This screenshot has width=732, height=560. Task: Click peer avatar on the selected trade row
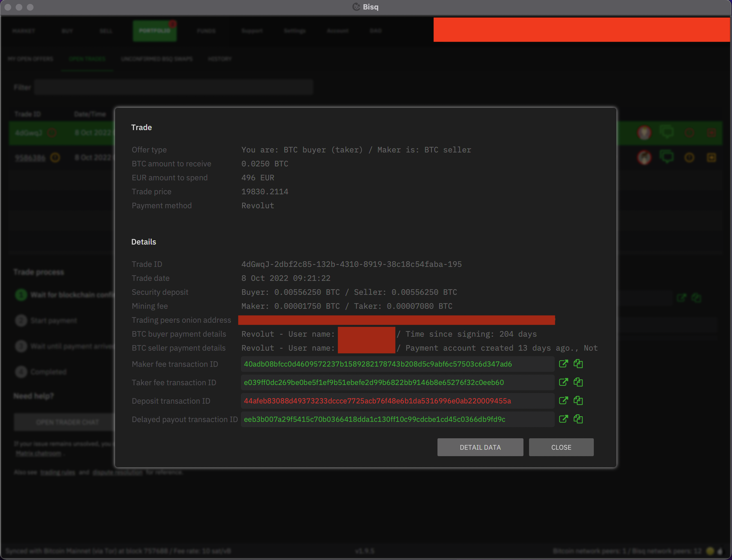tap(644, 132)
